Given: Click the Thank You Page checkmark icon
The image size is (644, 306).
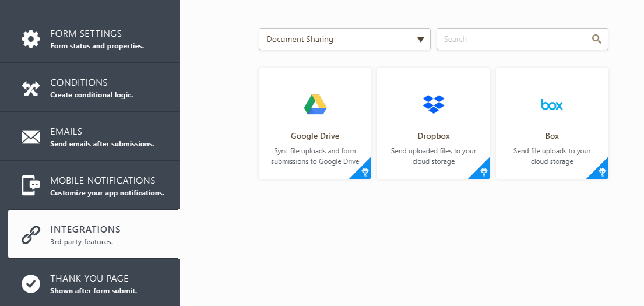Looking at the screenshot, I should [31, 284].
